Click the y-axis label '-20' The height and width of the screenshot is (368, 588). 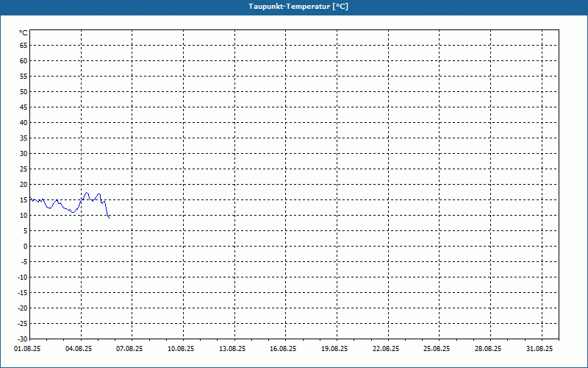pos(23,308)
